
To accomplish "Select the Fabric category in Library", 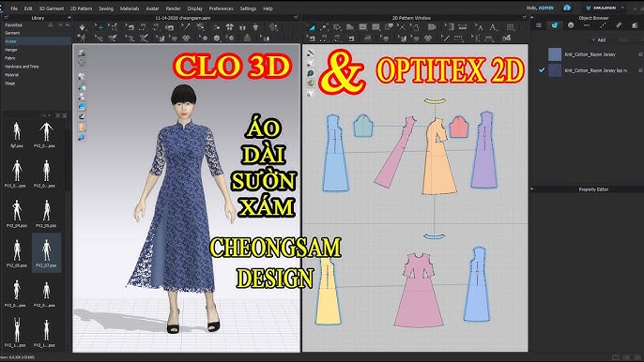I will click(9, 58).
